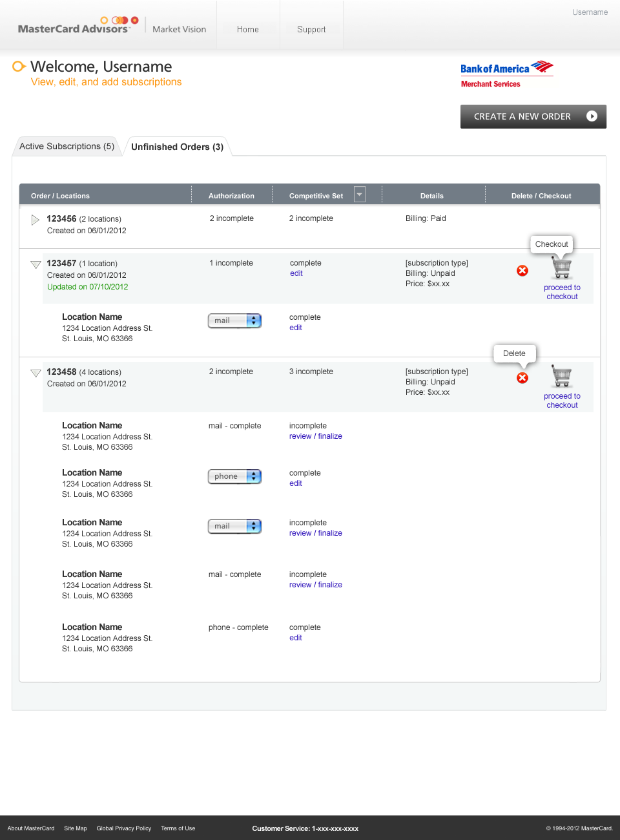
Task: Collapse order 123458 using its triangle
Action: coord(36,373)
